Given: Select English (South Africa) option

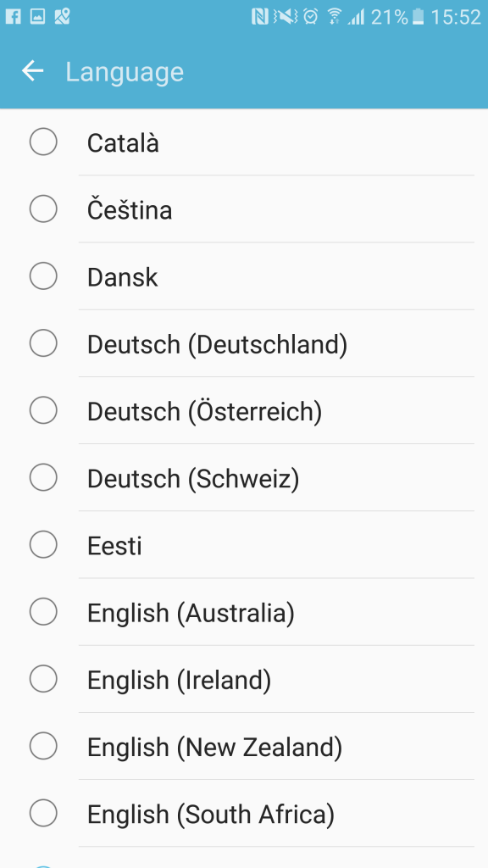Looking at the screenshot, I should point(244,813).
